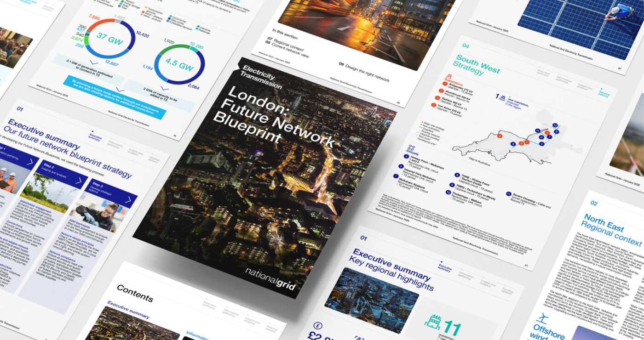Screen dimensions: 644x340
Task: Click the new substation icon beside blue 1
Action: (504, 98)
